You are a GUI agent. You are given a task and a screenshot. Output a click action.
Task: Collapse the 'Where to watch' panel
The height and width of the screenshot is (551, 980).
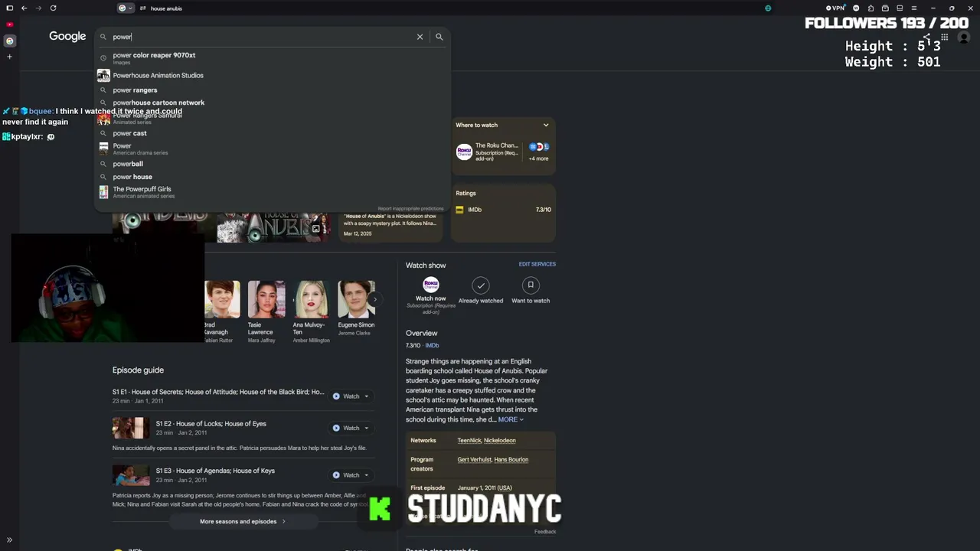coord(546,125)
